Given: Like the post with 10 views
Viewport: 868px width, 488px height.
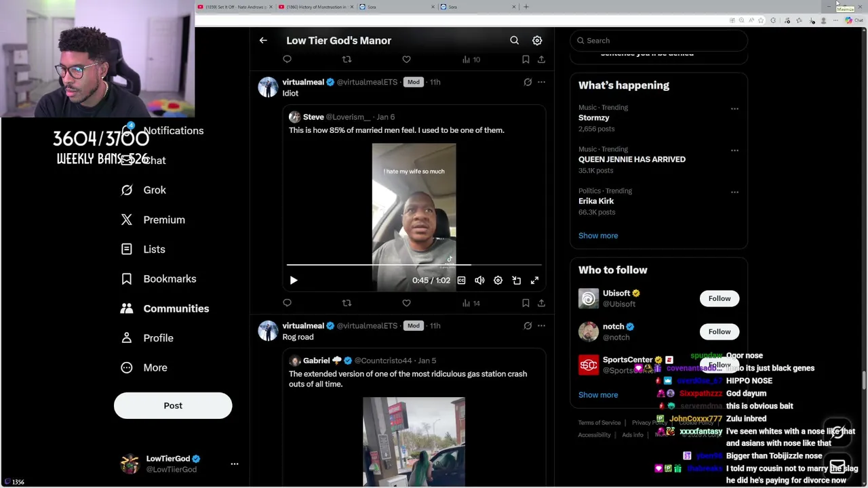Looking at the screenshot, I should click(x=406, y=60).
